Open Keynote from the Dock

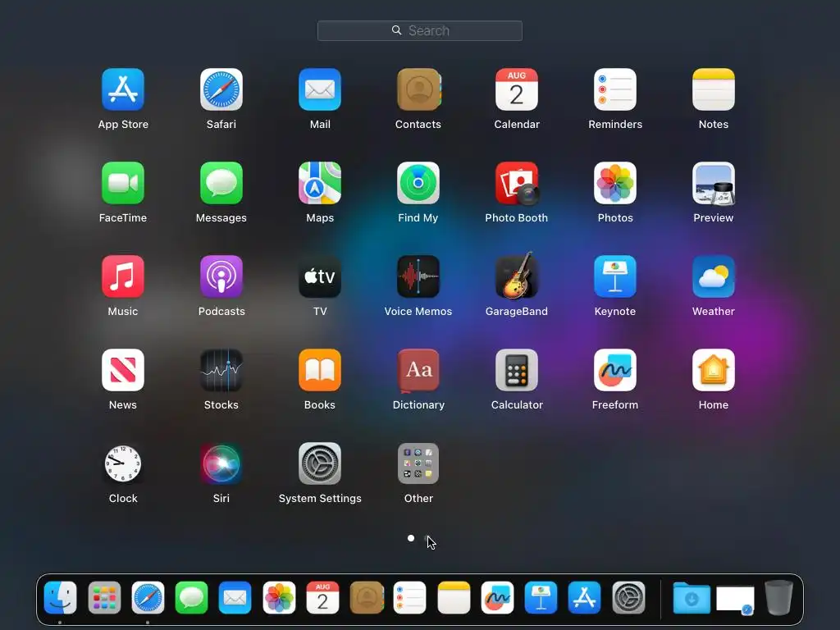pos(541,597)
